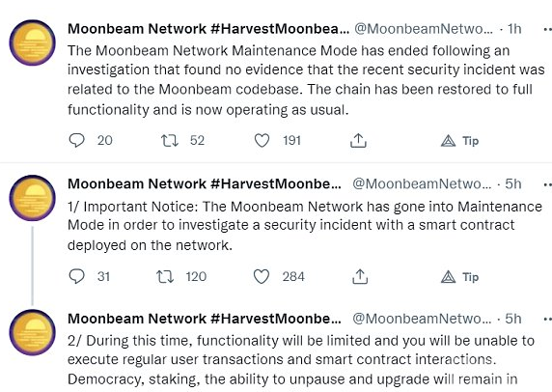Open Moonbeam avatar on the 2/ tweet

33,332
